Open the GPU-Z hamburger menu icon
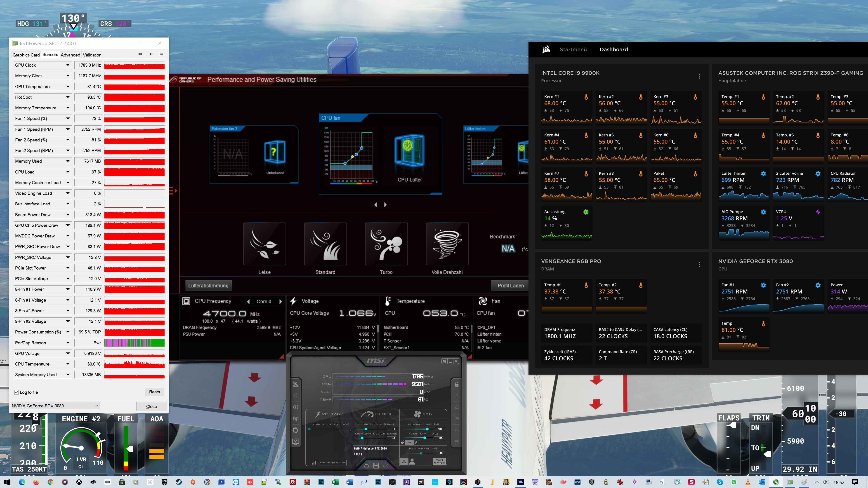Screen dimensions: 868x488 coord(162,54)
